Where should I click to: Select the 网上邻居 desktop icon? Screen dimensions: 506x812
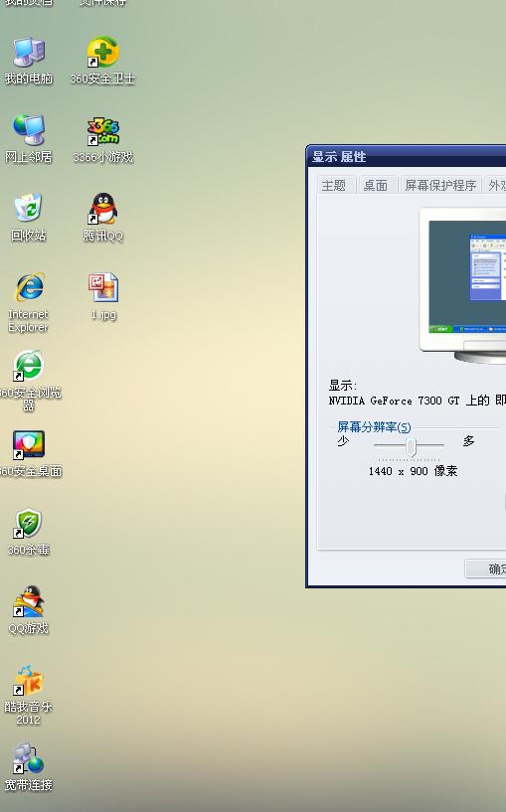29,130
